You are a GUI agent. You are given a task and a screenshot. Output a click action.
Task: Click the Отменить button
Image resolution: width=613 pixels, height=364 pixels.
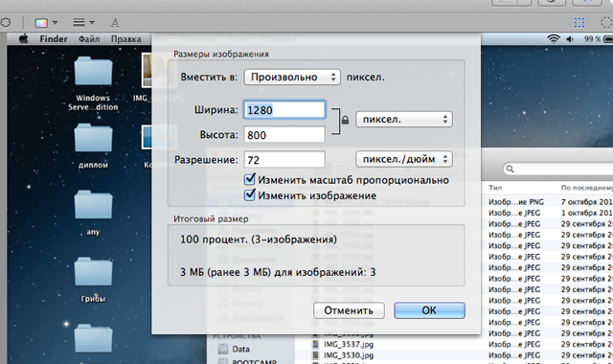tap(349, 310)
